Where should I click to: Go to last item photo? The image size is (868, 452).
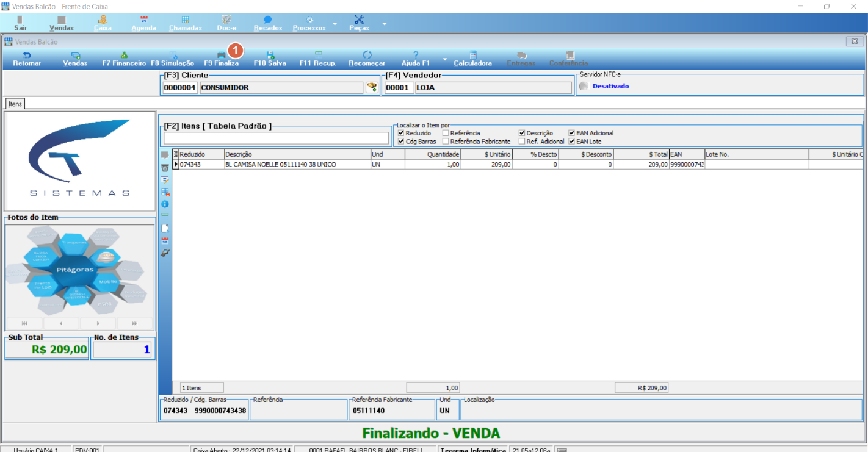point(135,323)
